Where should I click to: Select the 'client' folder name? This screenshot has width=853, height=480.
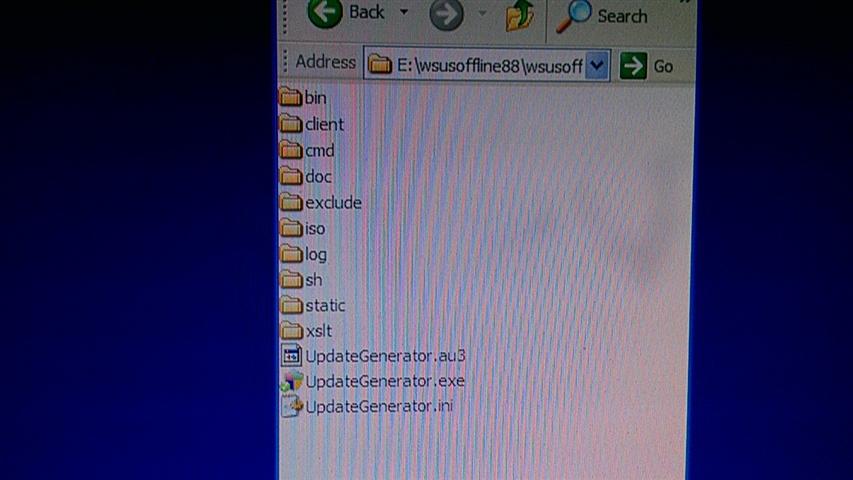click(325, 125)
